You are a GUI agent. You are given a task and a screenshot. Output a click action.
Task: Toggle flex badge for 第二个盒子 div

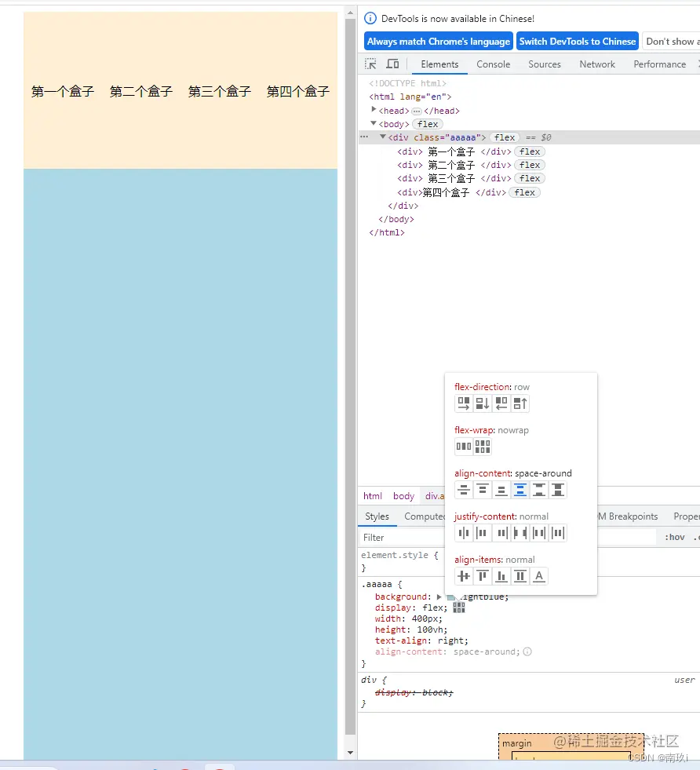[x=530, y=165]
